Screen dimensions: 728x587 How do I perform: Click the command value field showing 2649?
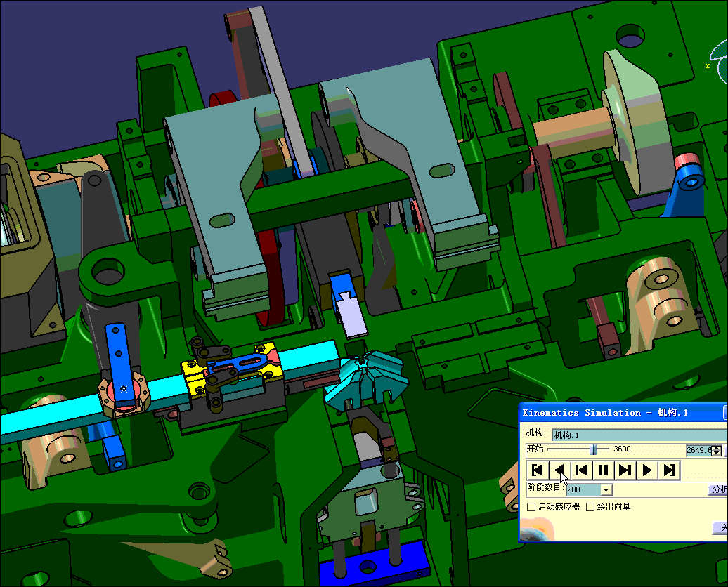coord(698,450)
